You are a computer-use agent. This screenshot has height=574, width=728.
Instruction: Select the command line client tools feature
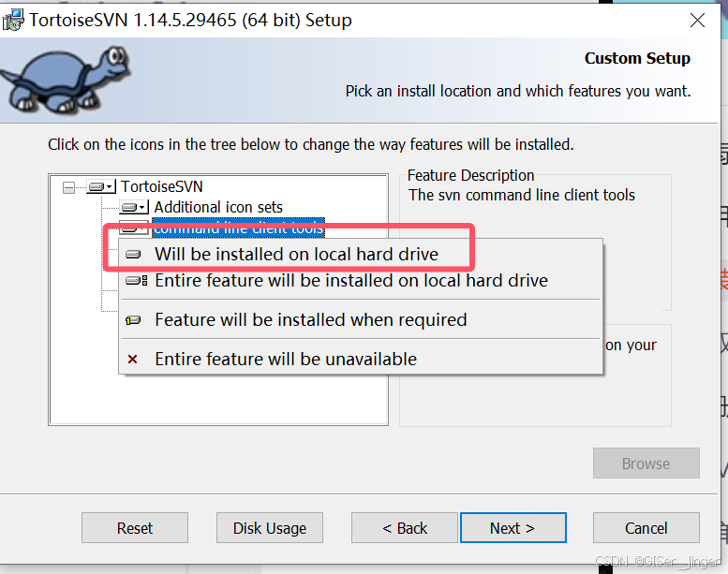point(239,228)
